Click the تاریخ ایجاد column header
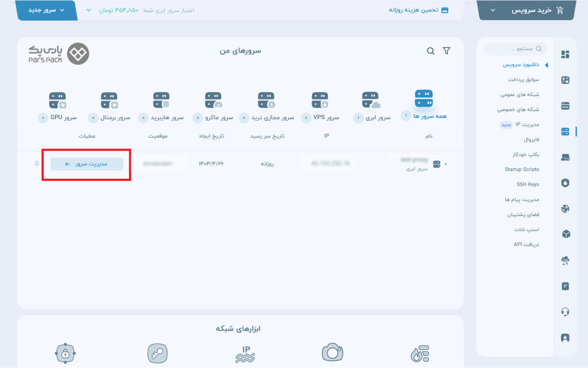 (x=211, y=136)
